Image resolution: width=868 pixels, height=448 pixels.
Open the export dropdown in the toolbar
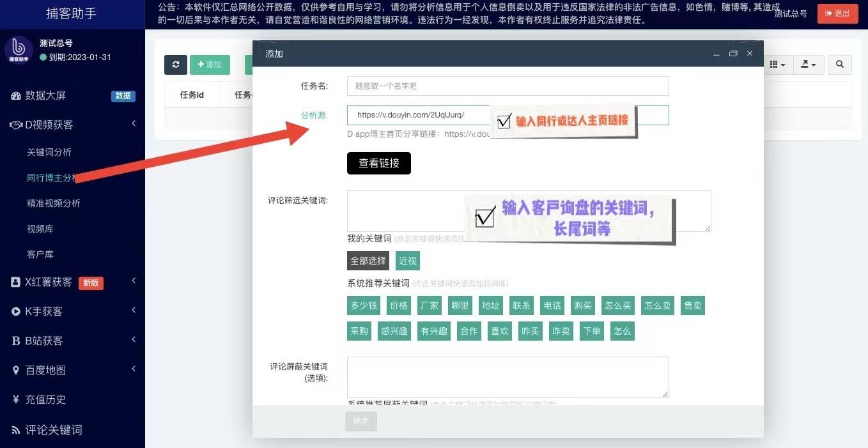[809, 65]
